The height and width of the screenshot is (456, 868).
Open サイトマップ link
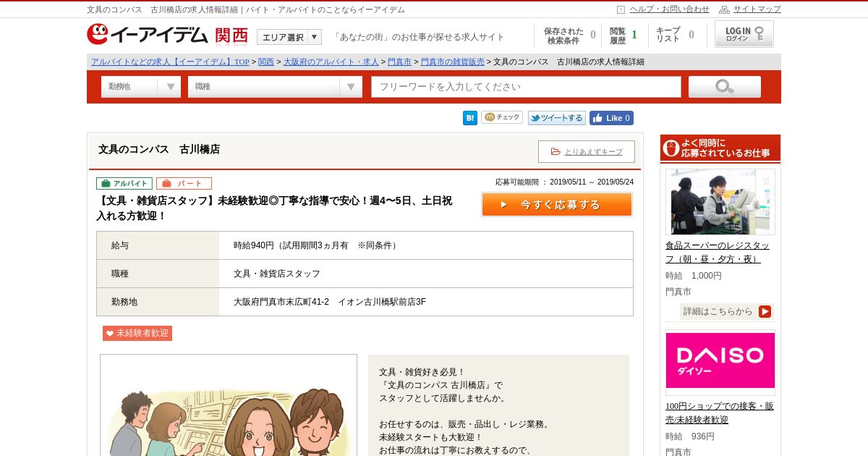(x=757, y=9)
